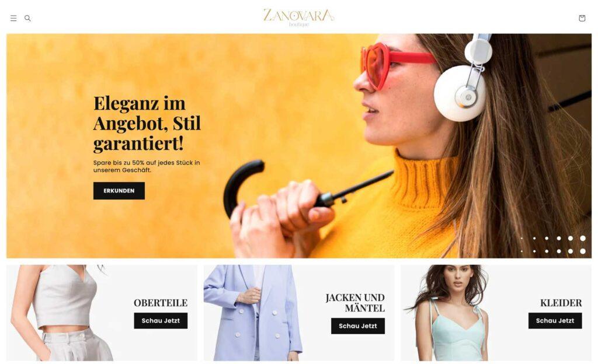This screenshot has height=364, width=598.
Task: Click the search magnifier icon
Action: pos(27,18)
